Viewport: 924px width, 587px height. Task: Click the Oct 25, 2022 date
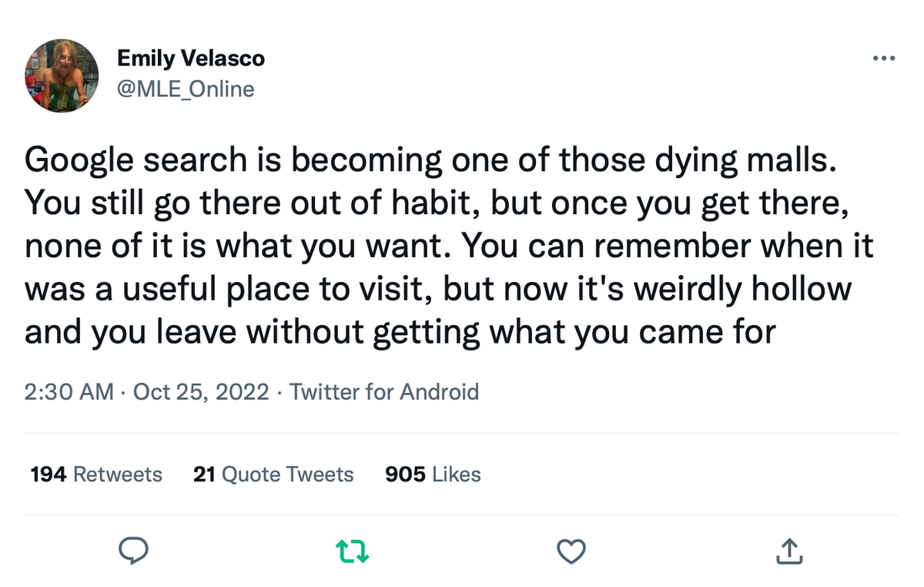(x=200, y=392)
